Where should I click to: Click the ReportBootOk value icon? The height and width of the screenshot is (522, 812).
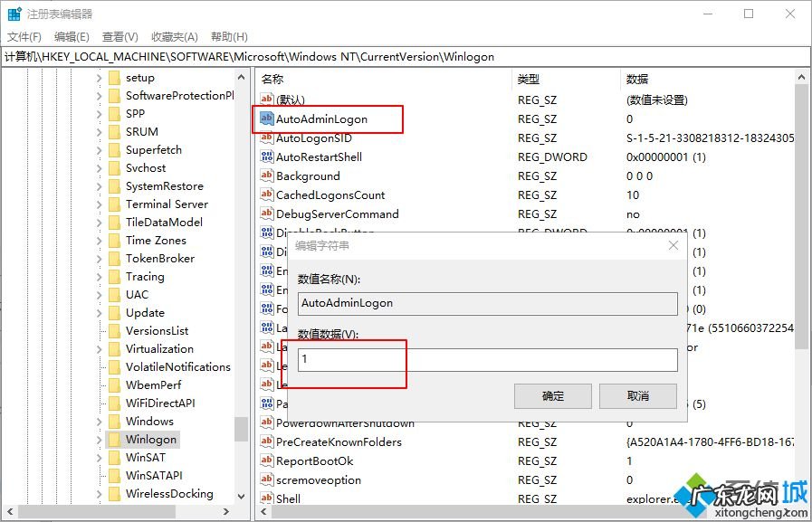click(267, 460)
